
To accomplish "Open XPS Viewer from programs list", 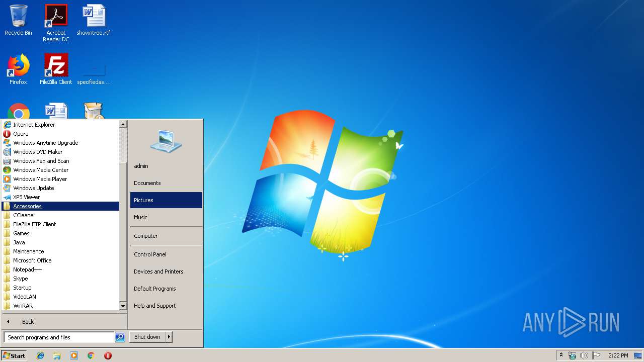I will pyautogui.click(x=60, y=197).
